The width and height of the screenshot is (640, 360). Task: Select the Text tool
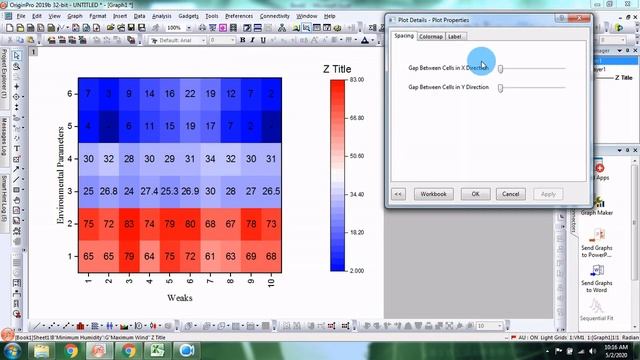[x=16, y=149]
